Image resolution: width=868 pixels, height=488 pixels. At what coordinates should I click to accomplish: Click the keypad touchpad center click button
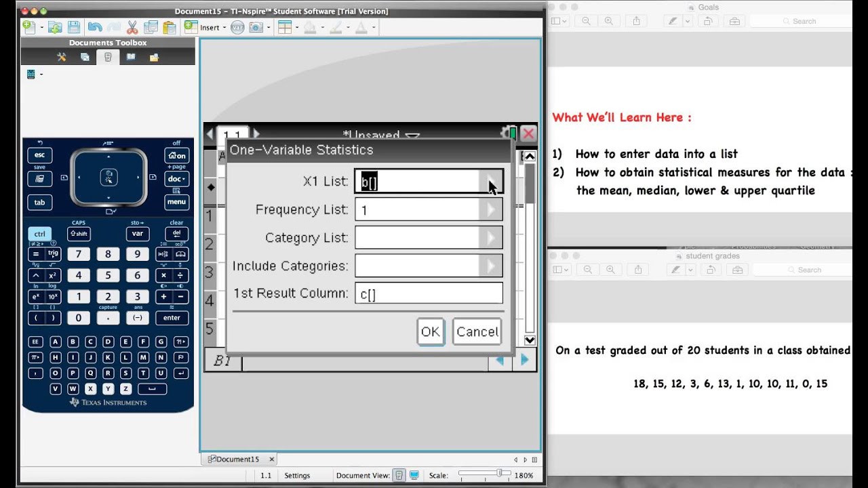pyautogui.click(x=108, y=178)
